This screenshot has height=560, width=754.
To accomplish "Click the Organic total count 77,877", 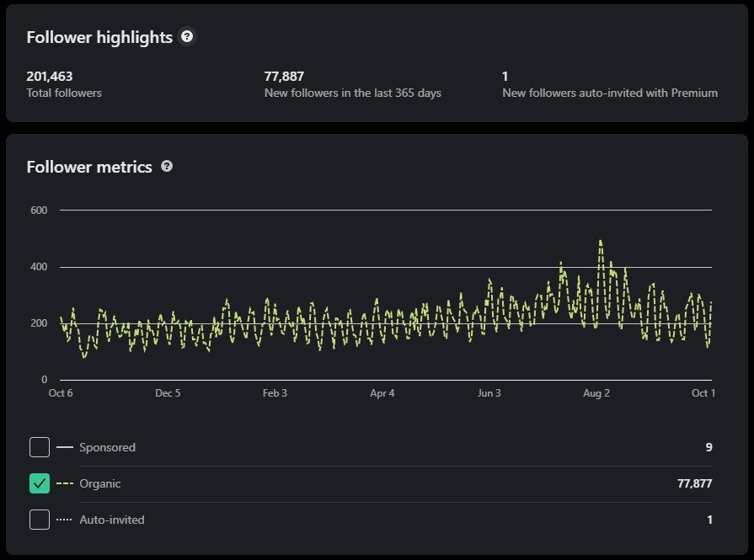I will [x=694, y=483].
